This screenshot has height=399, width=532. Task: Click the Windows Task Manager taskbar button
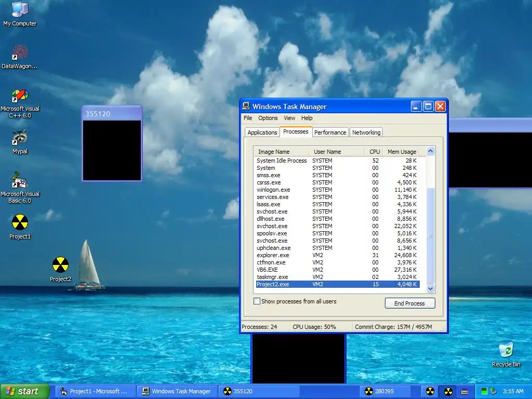coord(177,391)
